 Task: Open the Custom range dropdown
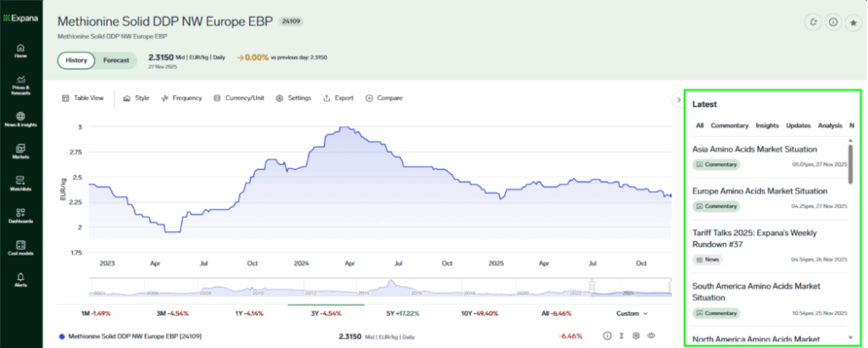[632, 313]
